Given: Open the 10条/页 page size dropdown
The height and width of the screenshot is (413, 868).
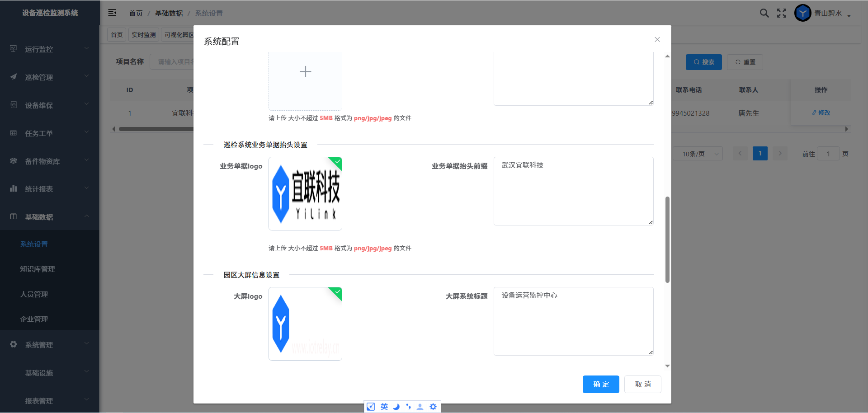Looking at the screenshot, I should pos(698,154).
